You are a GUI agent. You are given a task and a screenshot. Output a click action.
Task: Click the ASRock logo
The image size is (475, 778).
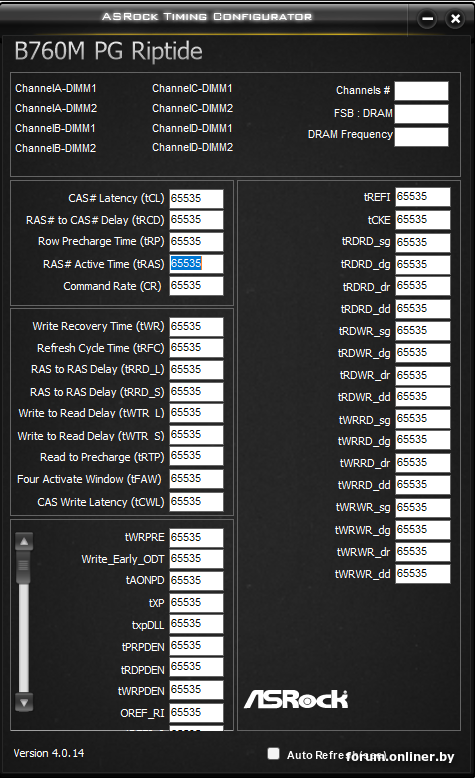pos(296,699)
